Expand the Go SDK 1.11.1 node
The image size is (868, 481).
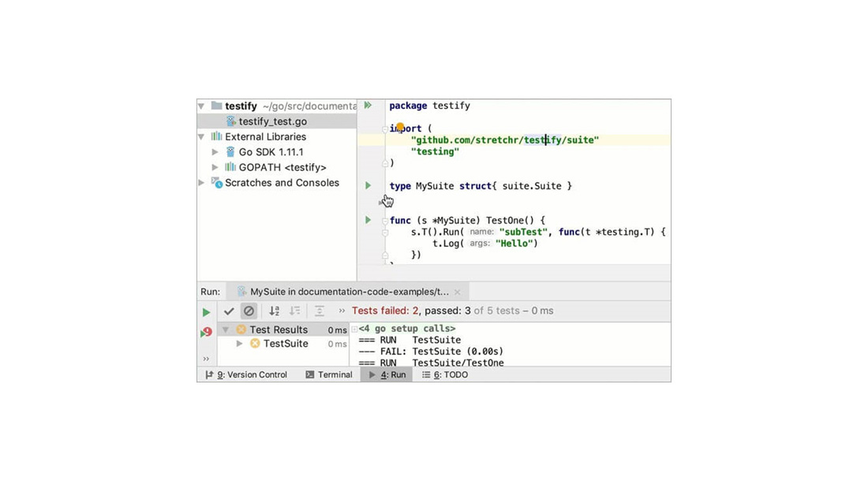[214, 151]
